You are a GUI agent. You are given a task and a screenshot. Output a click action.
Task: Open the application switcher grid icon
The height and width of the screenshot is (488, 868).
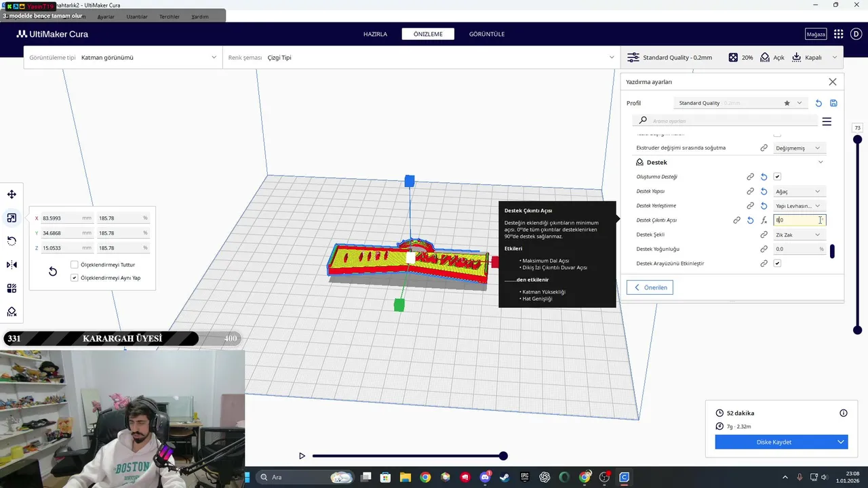[838, 34]
